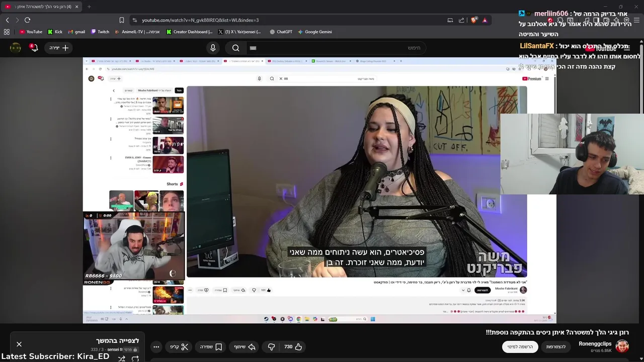This screenshot has height=362, width=644.
Task: Click the YouTube search magnifier icon
Action: [x=235, y=48]
